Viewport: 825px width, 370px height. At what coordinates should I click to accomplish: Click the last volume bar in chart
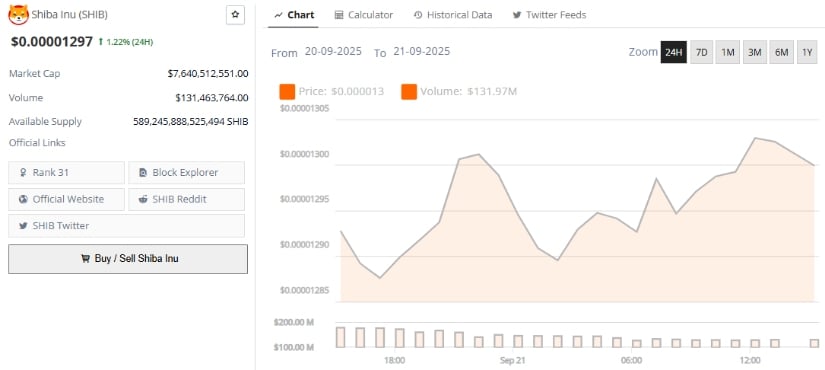[x=814, y=343]
